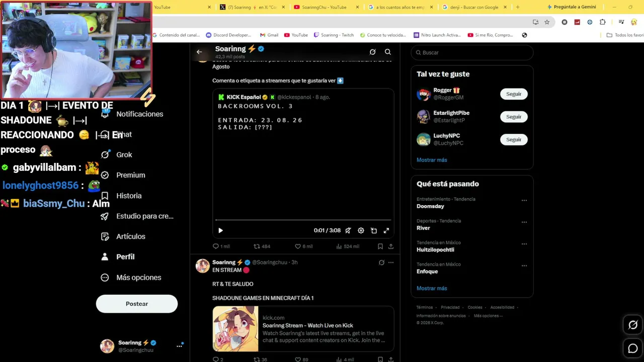Open video in picture-in-picture mode
Screen dimensions: 644x362
[374, 230]
